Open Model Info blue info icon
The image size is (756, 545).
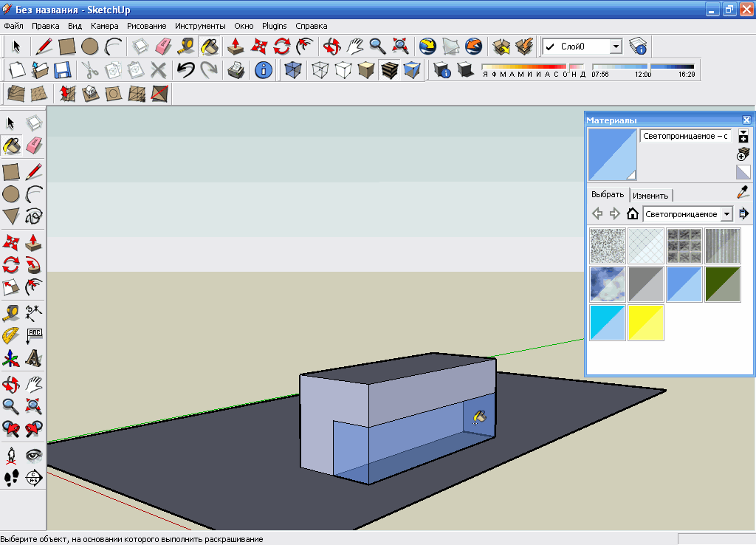[x=264, y=70]
